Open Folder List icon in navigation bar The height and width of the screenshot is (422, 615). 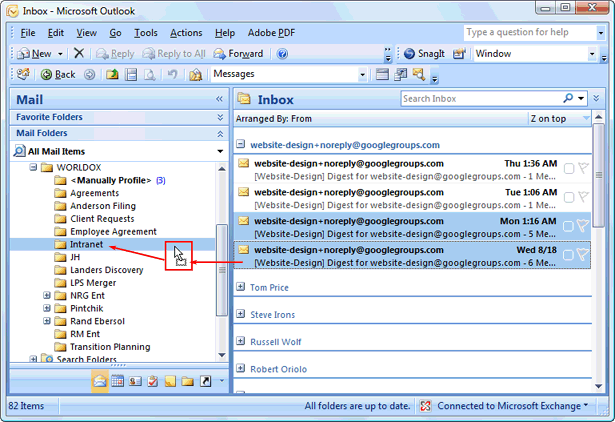click(187, 381)
